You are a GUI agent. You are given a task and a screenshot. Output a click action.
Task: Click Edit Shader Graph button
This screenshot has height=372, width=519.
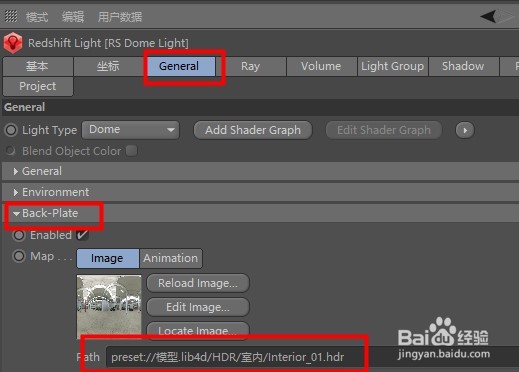384,130
